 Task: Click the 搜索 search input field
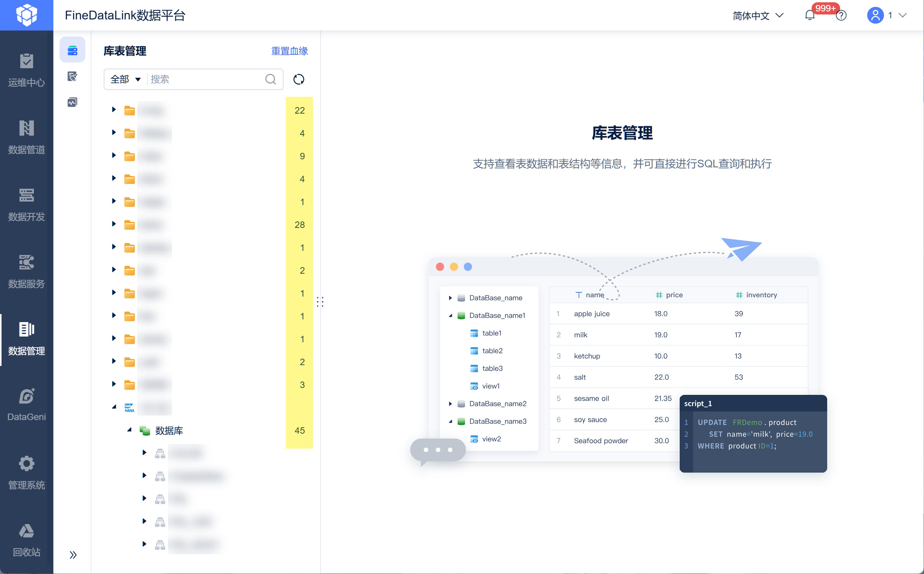pyautogui.click(x=206, y=79)
